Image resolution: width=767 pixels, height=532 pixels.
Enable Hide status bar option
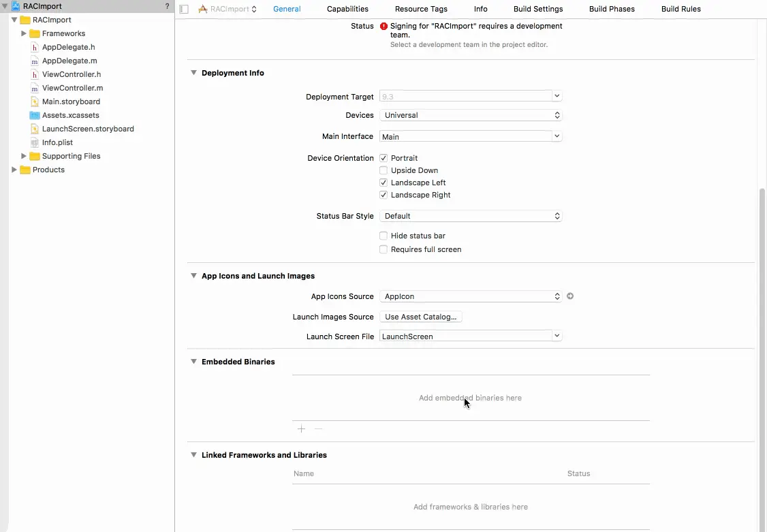tap(383, 236)
